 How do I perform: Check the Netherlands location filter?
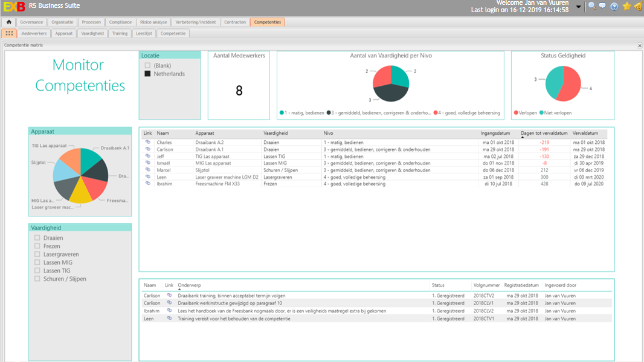[148, 74]
